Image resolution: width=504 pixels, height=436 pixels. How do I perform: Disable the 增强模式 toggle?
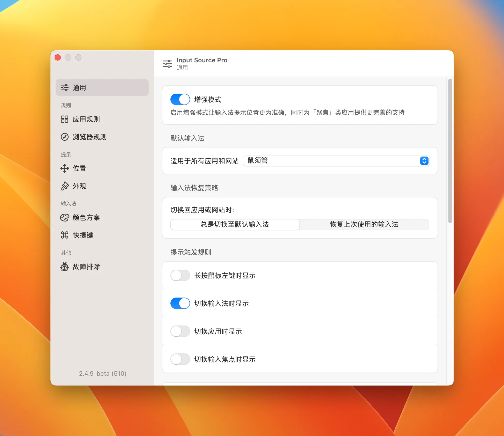tap(180, 99)
